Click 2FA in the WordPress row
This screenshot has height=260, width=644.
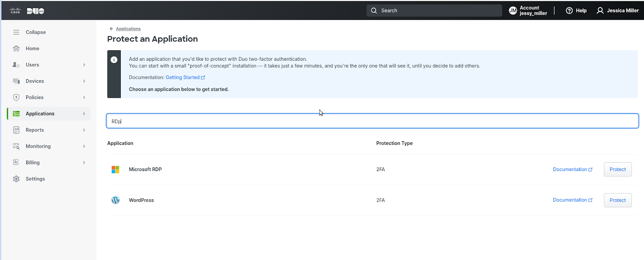pyautogui.click(x=381, y=200)
